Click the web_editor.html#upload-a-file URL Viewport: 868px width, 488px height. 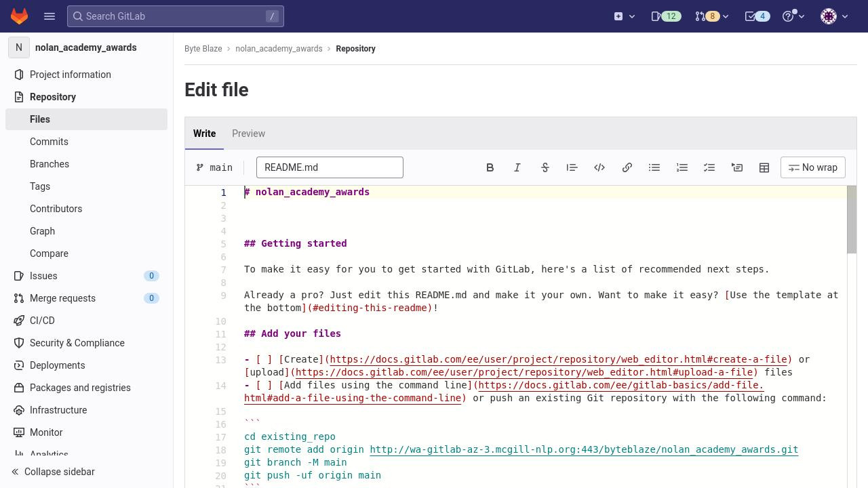(x=524, y=372)
